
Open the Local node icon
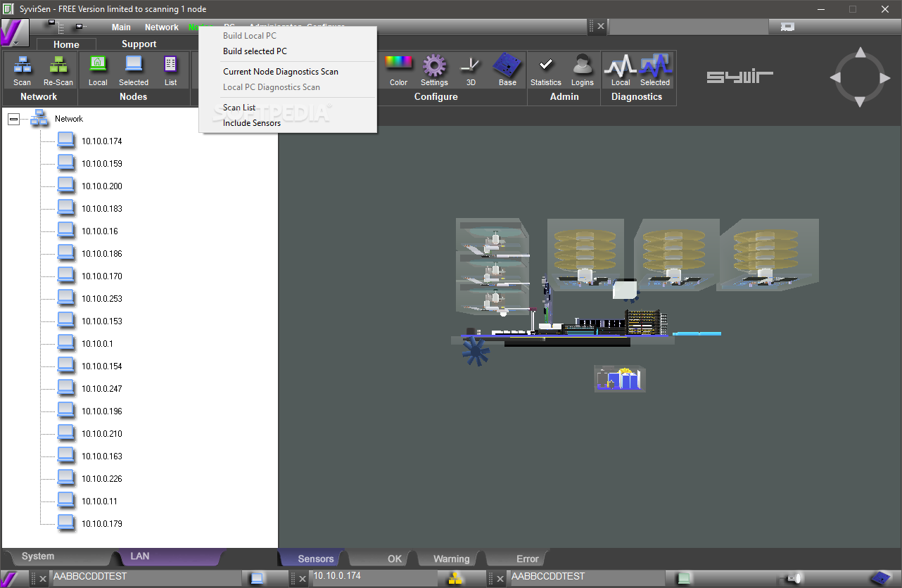[x=98, y=64]
